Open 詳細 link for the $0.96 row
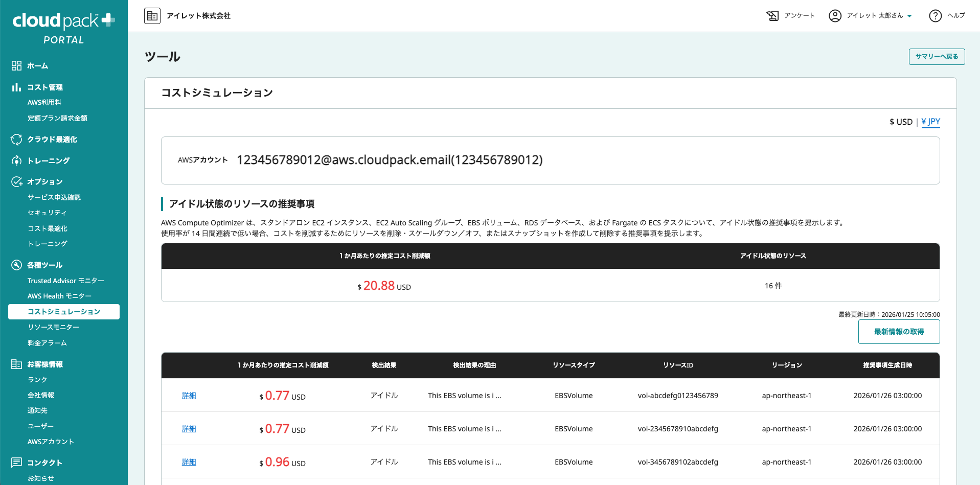 189,462
